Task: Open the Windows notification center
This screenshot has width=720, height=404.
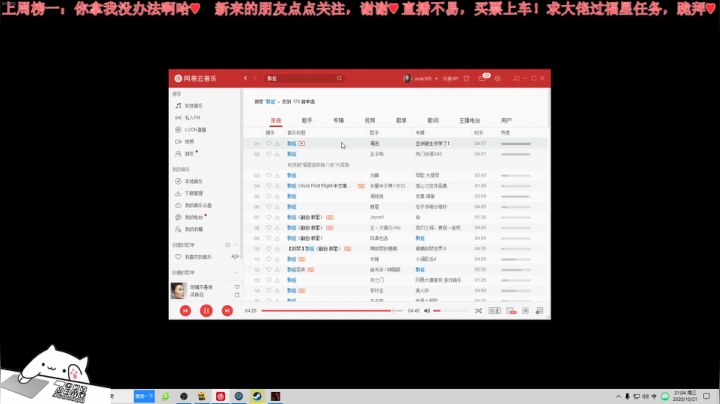Action: point(707,396)
